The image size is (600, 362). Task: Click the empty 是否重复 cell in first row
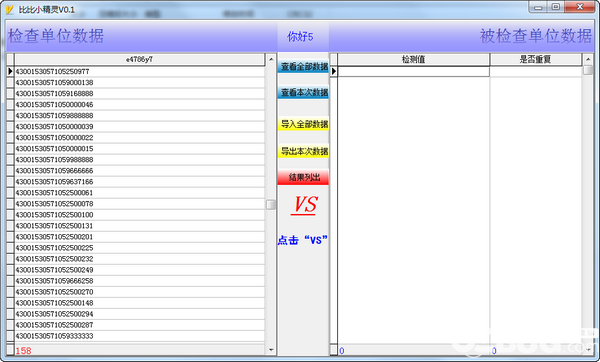(536, 72)
